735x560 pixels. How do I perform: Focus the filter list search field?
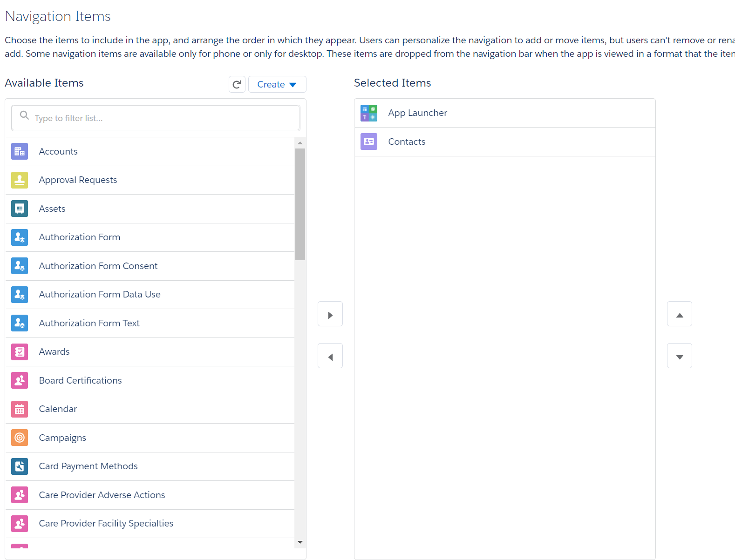(x=156, y=118)
